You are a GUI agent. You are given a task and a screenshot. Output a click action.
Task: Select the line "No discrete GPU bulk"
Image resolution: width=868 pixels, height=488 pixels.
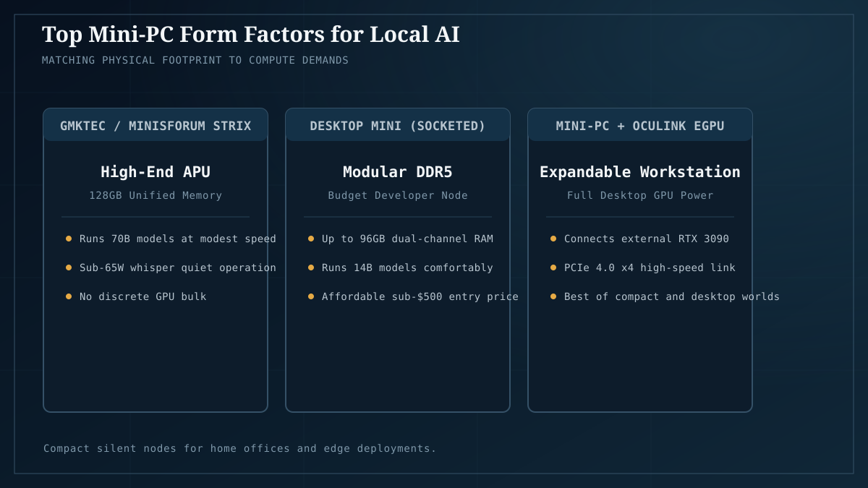pos(143,296)
